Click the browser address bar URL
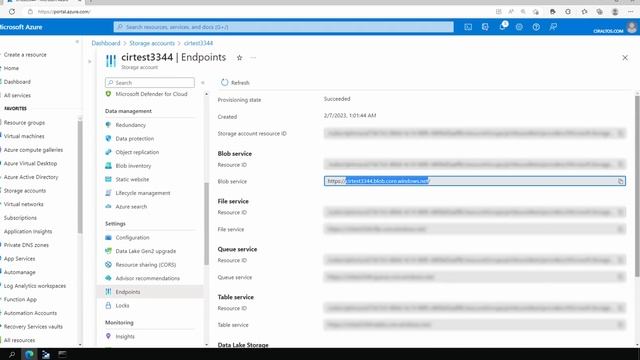Image resolution: width=640 pixels, height=360 pixels. point(64,12)
